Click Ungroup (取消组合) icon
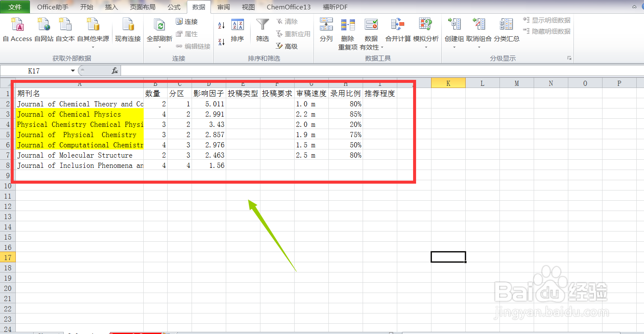The height and width of the screenshot is (334, 644). point(479,25)
